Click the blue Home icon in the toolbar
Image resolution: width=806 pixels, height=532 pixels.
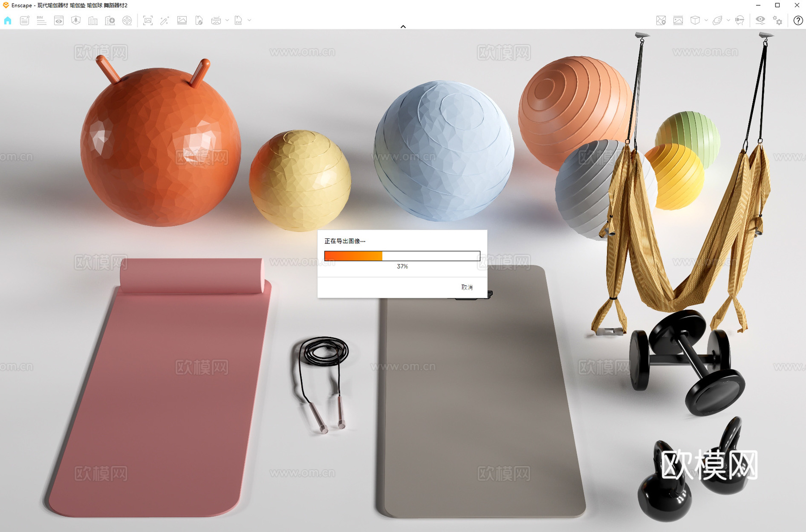pyautogui.click(x=8, y=21)
